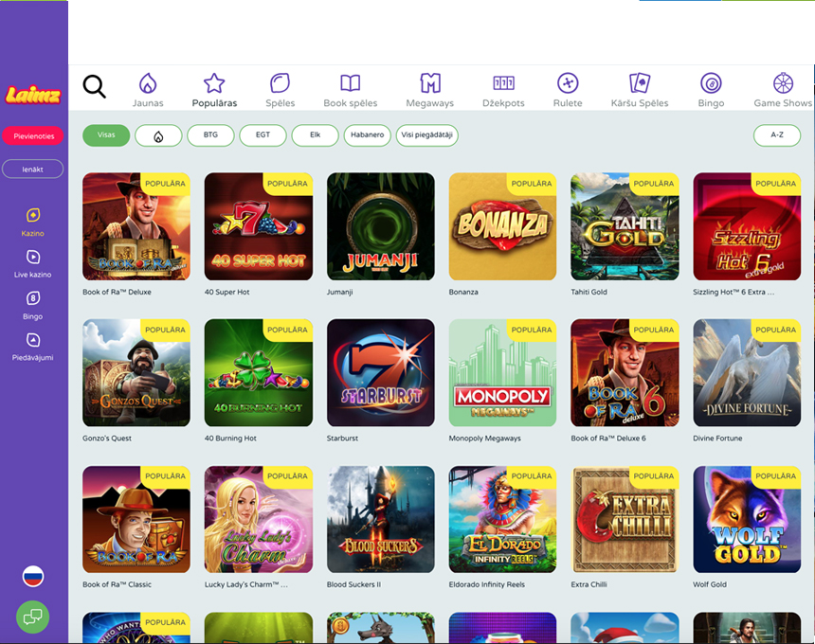Open the Wolf Gold game thumbnail

tap(747, 519)
